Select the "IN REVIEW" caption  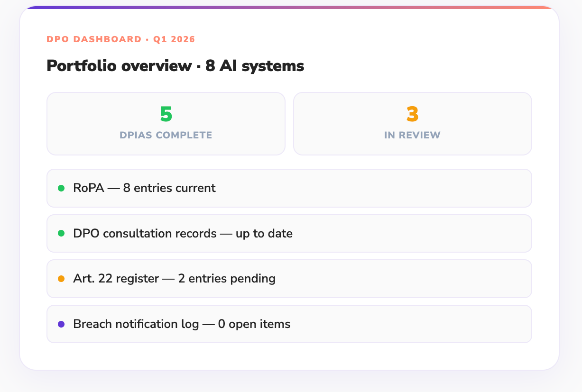tap(412, 135)
